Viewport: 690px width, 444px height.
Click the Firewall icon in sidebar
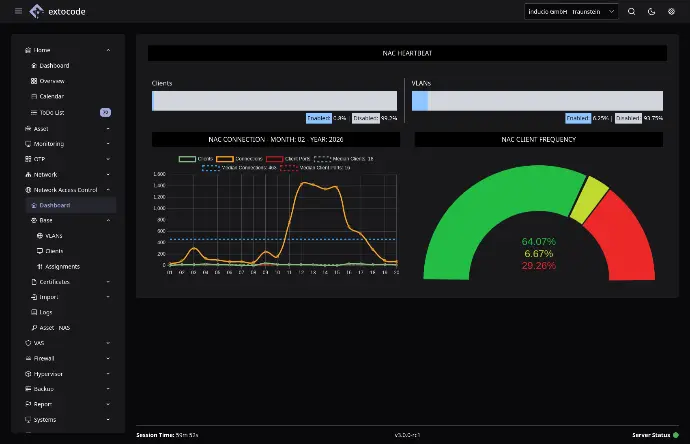click(x=27, y=357)
